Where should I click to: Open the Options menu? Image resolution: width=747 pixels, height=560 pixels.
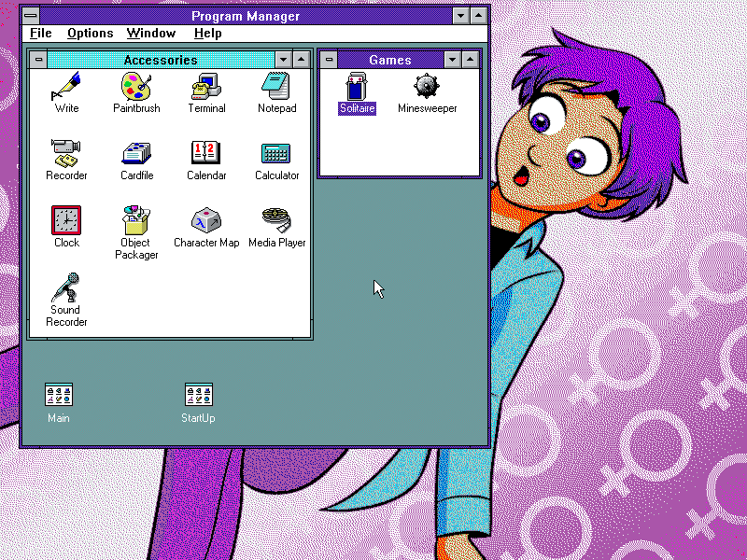pyautogui.click(x=90, y=34)
